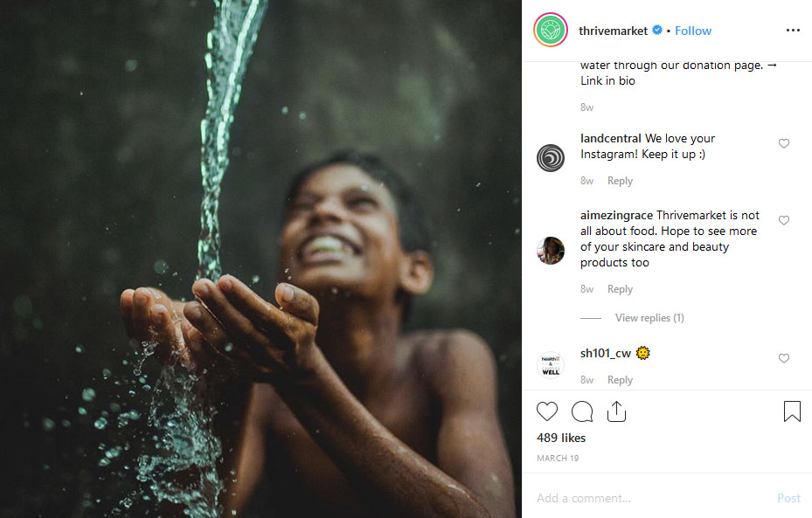Click the Post comment button
Screen dimensions: 812x518
coord(788,498)
